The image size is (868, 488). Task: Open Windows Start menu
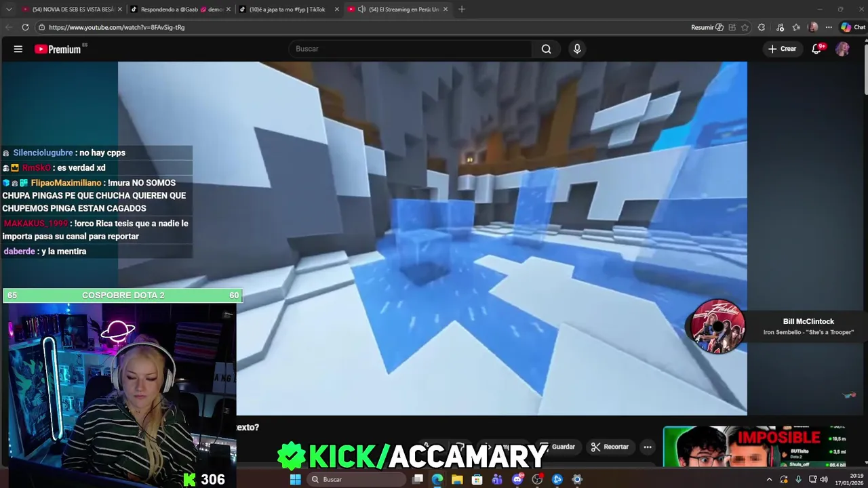click(x=295, y=479)
